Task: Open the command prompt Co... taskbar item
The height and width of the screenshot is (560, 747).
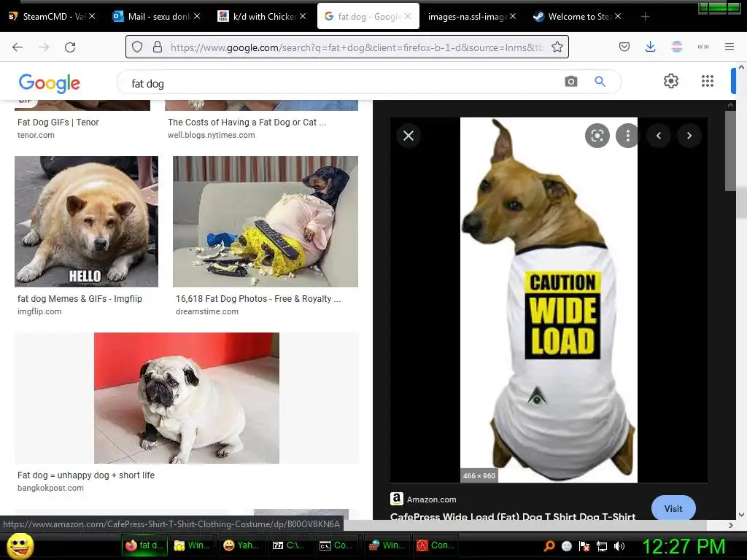Action: point(337,545)
